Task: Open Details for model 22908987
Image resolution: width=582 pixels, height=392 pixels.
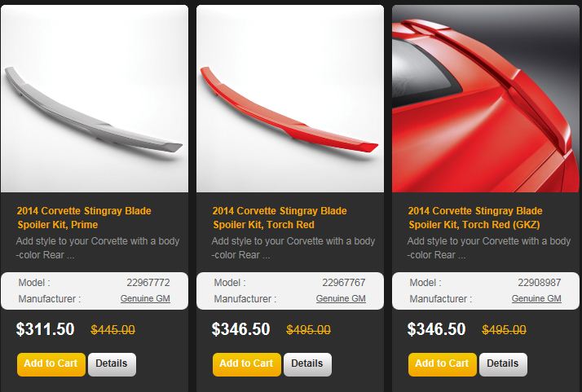Action: click(x=503, y=364)
